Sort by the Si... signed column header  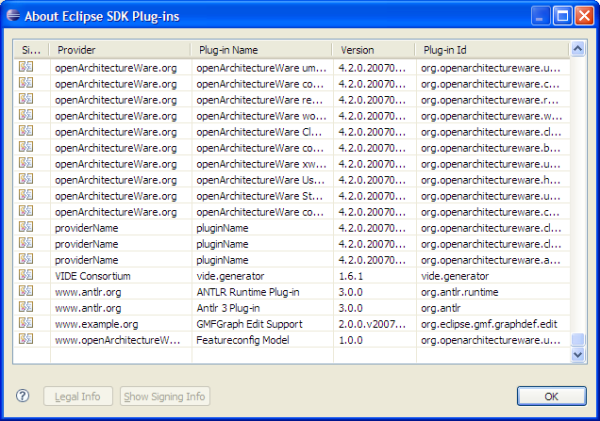pyautogui.click(x=31, y=50)
